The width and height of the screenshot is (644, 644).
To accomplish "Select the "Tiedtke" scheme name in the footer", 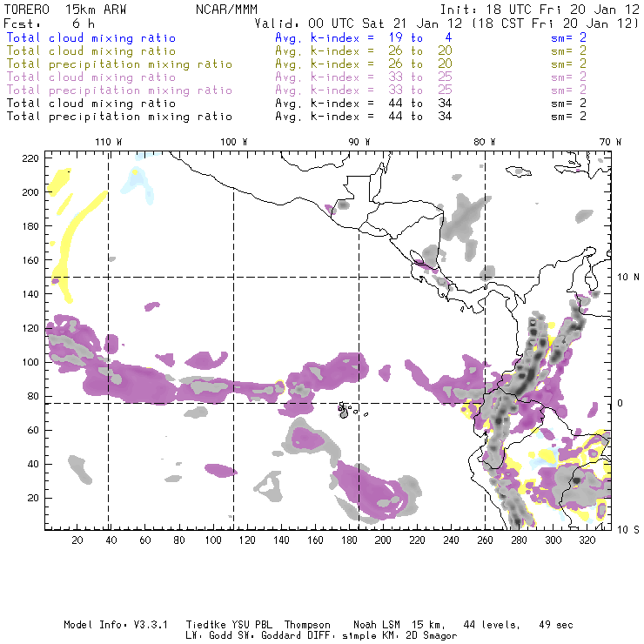I will click(205, 625).
